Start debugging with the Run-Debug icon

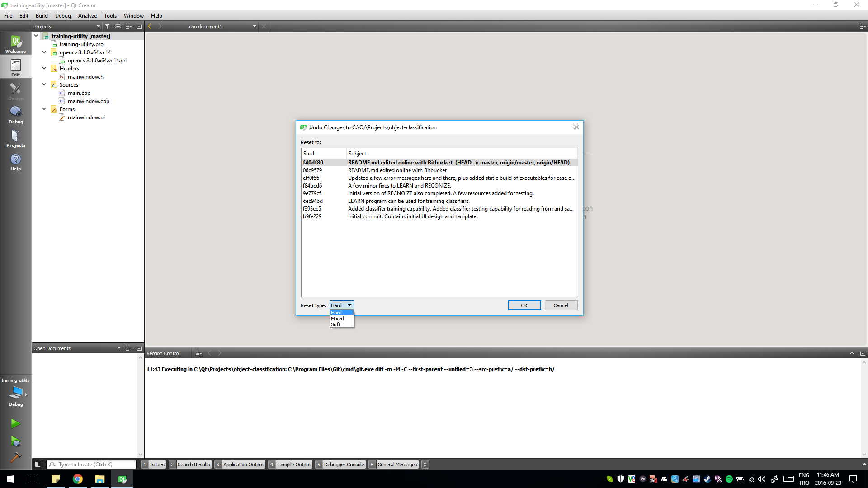click(x=15, y=441)
